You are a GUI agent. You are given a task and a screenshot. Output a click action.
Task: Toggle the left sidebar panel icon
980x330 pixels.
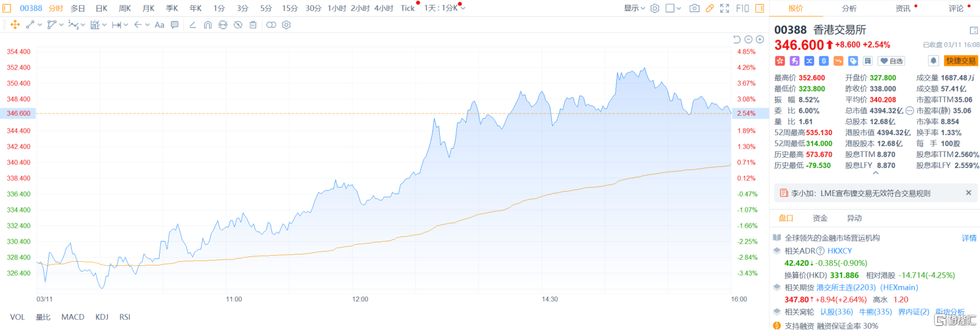7,9
